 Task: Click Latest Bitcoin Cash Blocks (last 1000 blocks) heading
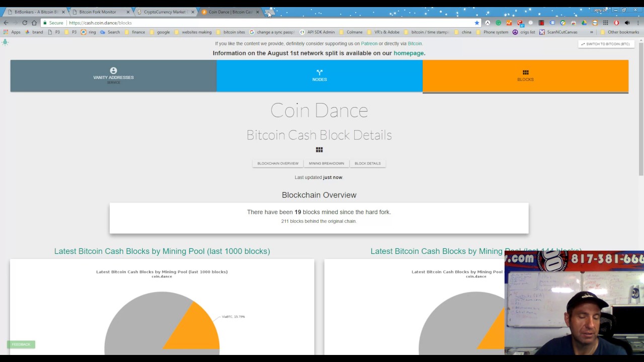162,251
